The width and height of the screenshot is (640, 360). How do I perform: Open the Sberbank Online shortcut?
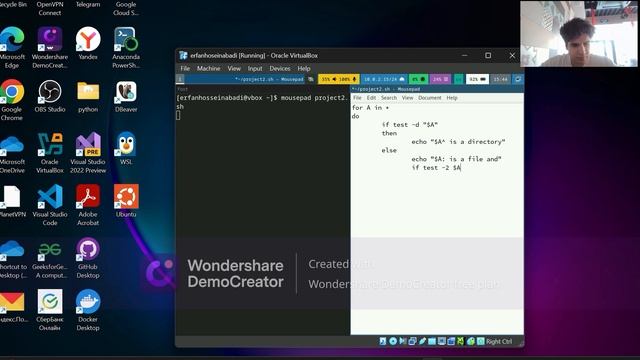pos(50,310)
